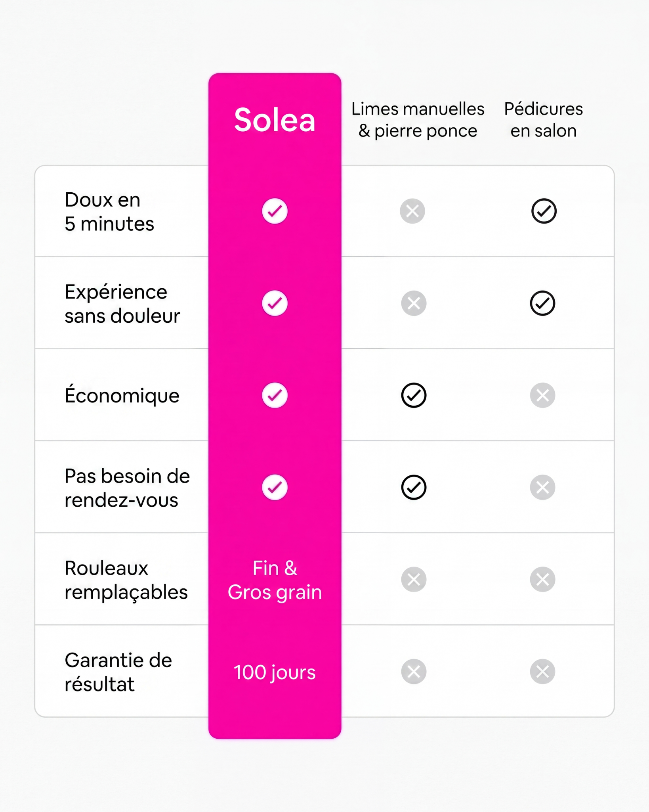Click grey X for Pédicures, Garantie de résultat
Image resolution: width=649 pixels, height=812 pixels.
click(542, 672)
